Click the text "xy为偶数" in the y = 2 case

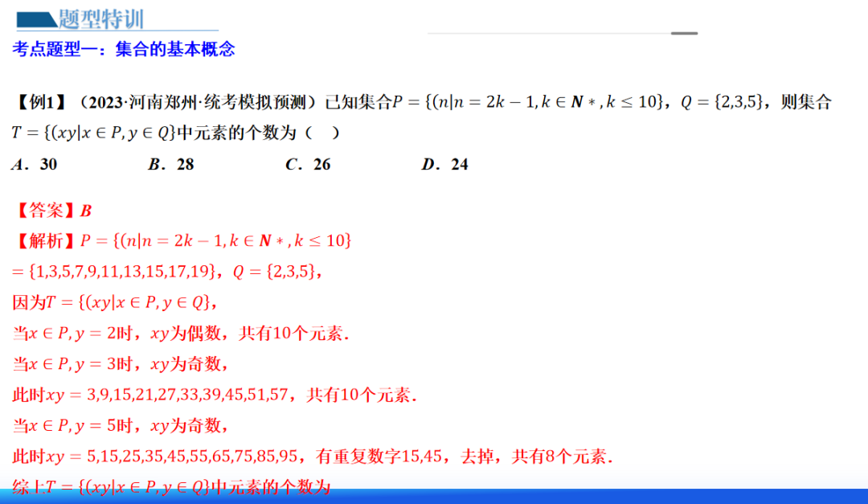click(186, 334)
